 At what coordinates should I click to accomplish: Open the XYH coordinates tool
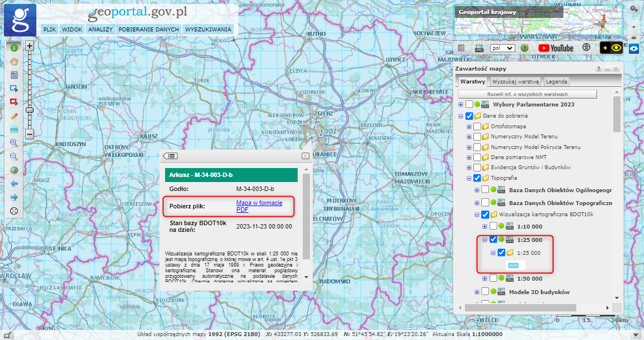tap(14, 128)
